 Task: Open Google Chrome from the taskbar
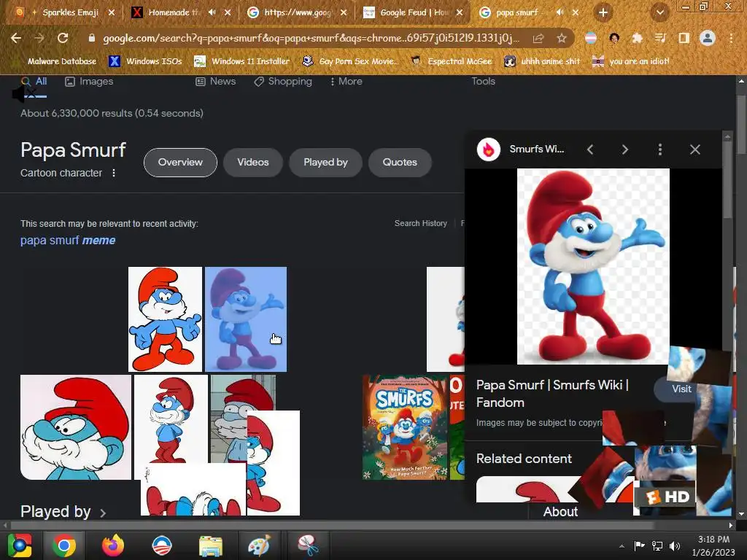coord(64,545)
